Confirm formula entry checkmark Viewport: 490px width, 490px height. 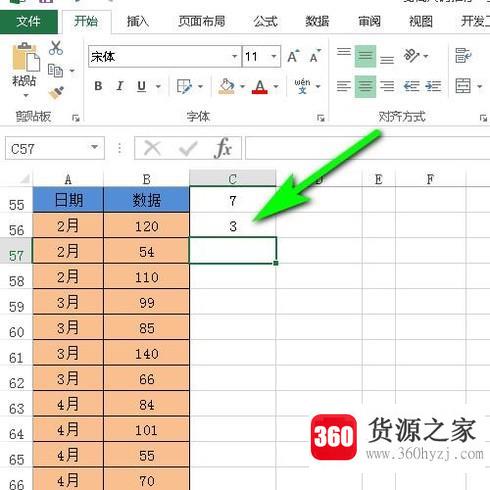pos(188,148)
